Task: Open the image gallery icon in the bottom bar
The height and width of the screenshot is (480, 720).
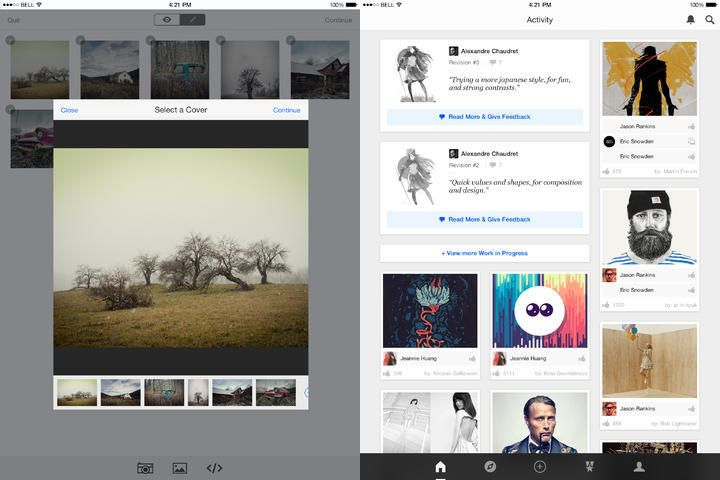Action: [x=180, y=468]
